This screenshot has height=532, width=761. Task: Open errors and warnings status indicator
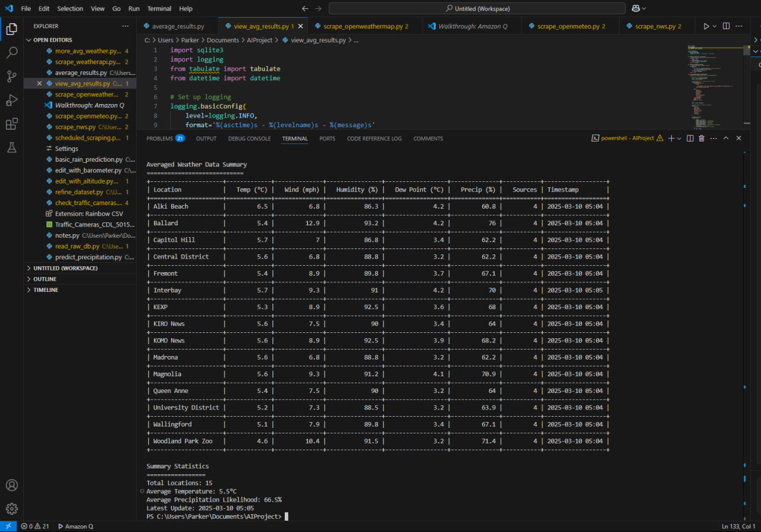tap(35, 526)
